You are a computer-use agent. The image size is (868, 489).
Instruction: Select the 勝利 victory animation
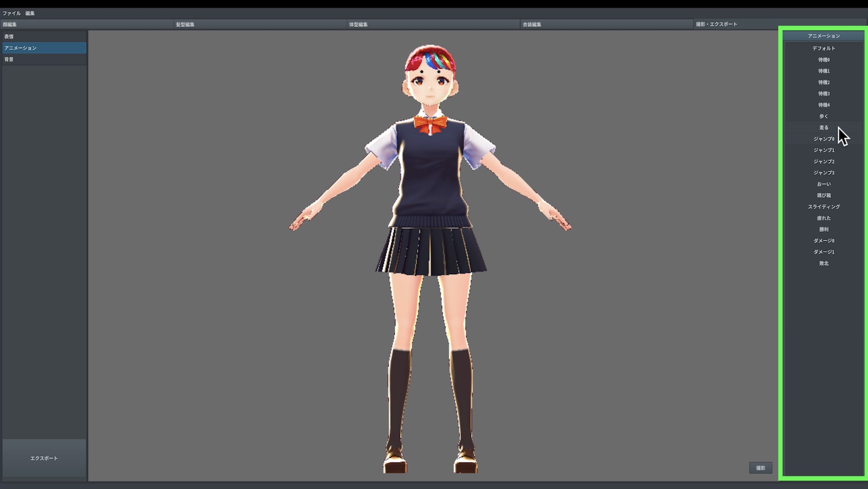point(823,230)
